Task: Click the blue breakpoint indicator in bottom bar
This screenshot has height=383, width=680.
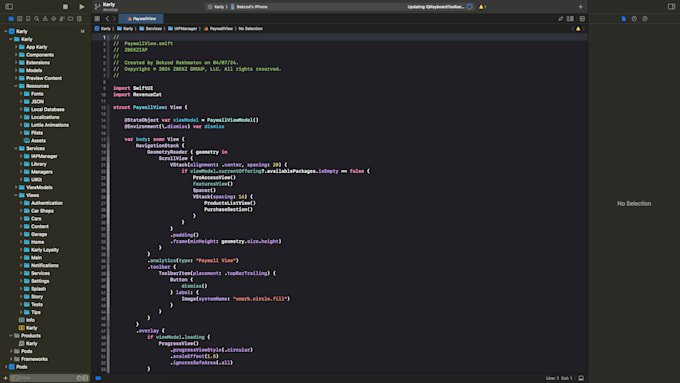Action: pos(98,378)
